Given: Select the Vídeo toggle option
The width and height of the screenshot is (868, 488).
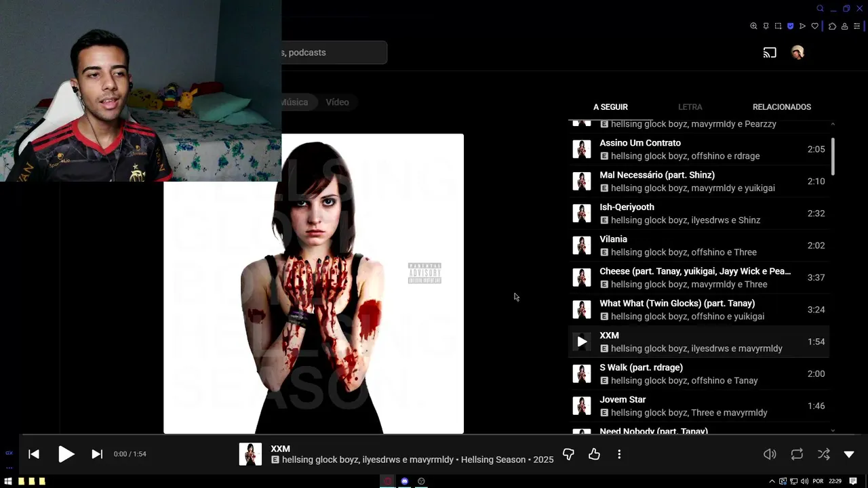Looking at the screenshot, I should (337, 102).
